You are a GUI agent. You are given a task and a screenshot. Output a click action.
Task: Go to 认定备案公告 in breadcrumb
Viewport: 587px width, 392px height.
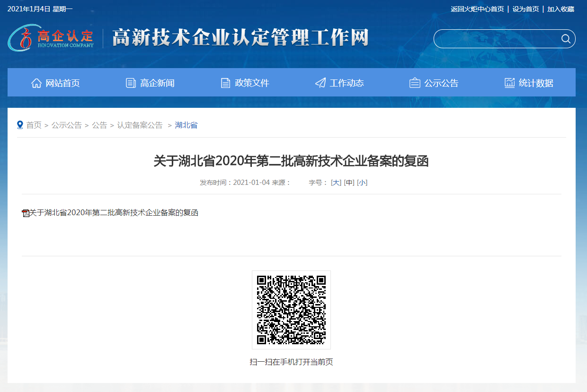[140, 125]
